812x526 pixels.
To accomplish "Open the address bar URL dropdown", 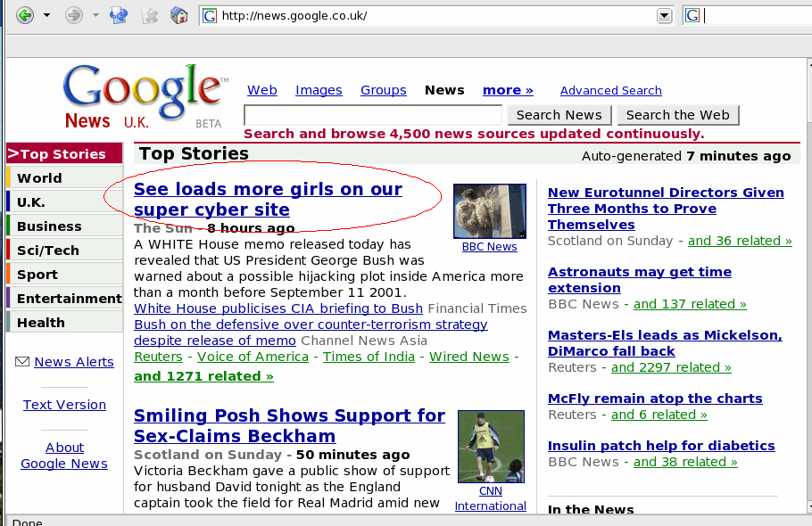I will (664, 16).
